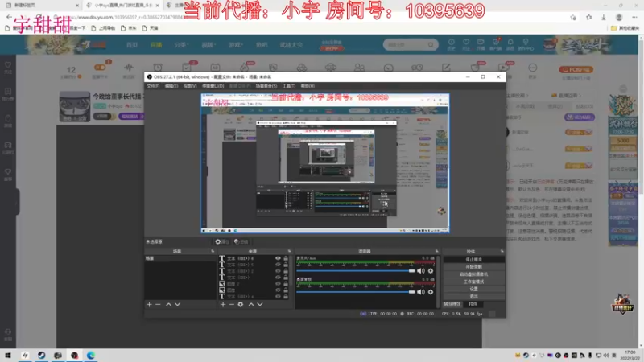The image size is (644, 362).
Task: Open source properties gear in Sources panel
Action: [x=241, y=305]
